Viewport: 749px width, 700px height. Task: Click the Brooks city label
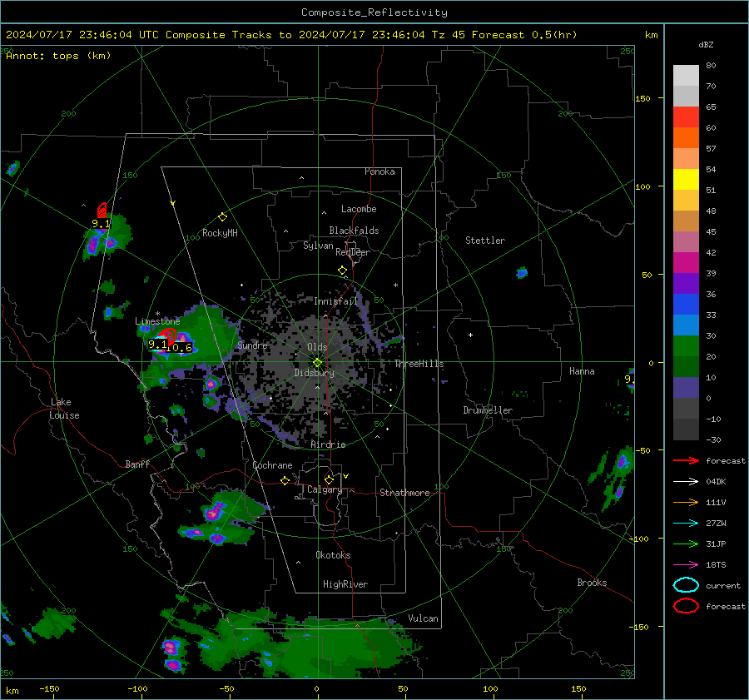point(592,583)
